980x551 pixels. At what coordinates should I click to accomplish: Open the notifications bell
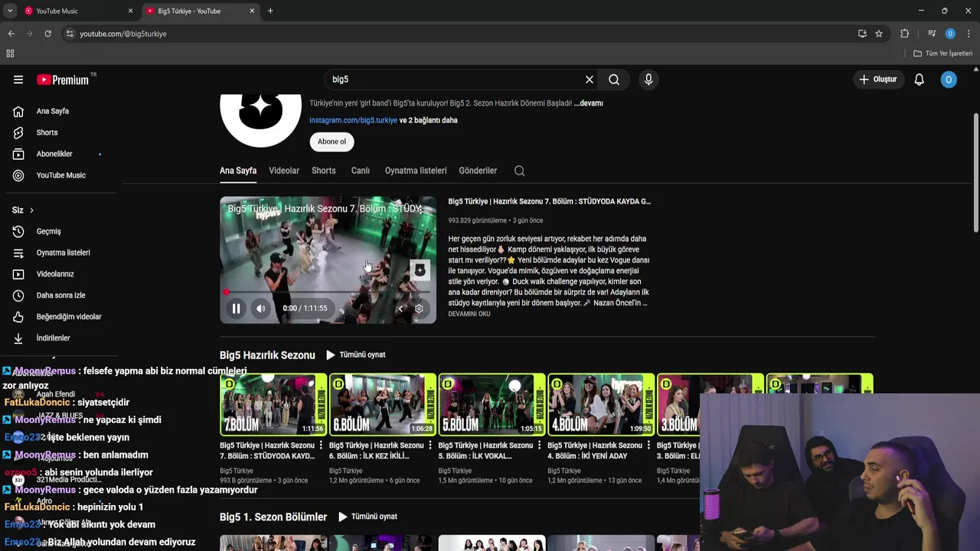(x=920, y=80)
